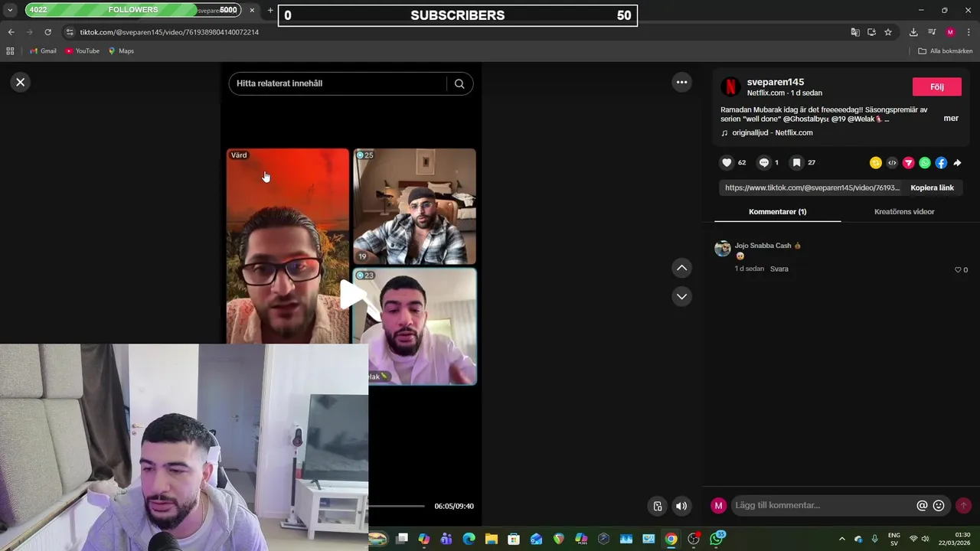Repost video using yellow repost icon

click(876, 162)
